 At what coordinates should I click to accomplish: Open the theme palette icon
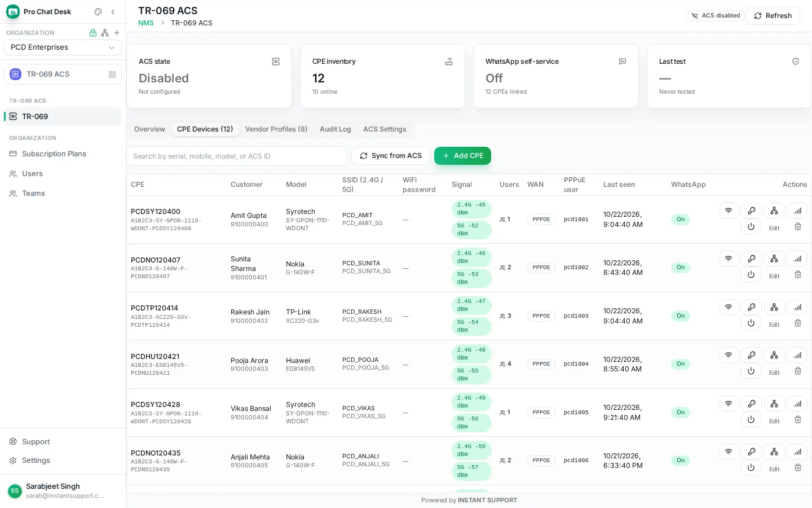[98, 12]
